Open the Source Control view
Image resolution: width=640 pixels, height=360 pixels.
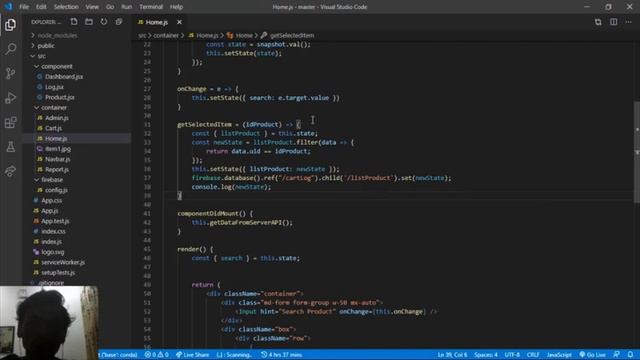(11, 73)
